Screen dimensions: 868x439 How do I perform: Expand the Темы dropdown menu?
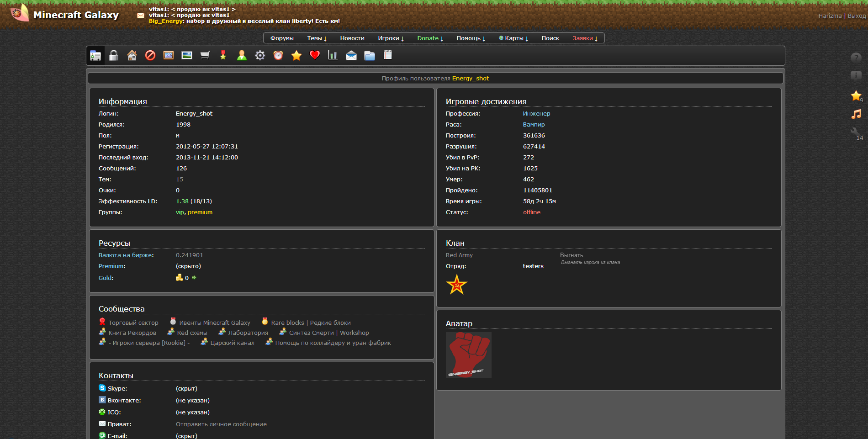[x=317, y=38]
